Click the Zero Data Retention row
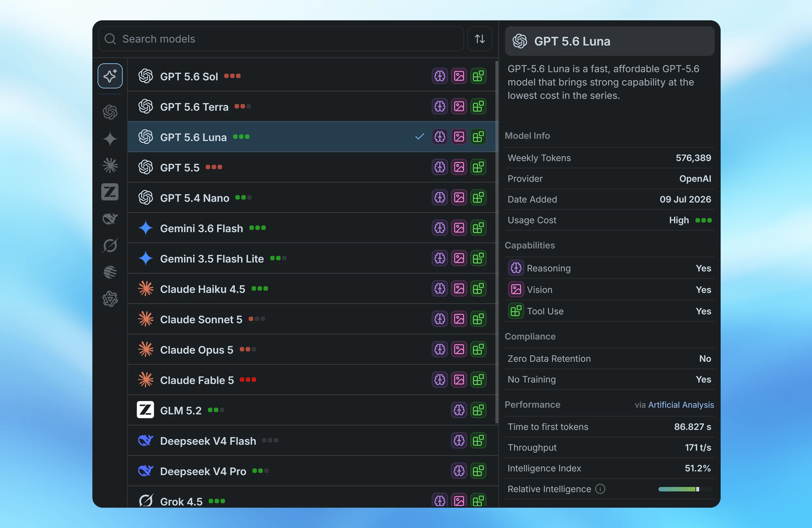This screenshot has width=812, height=528. (609, 358)
